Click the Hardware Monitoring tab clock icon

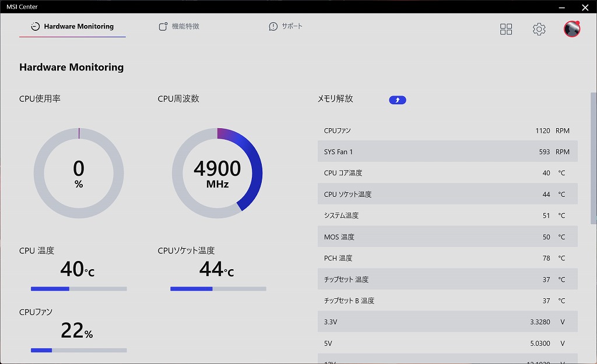tap(35, 26)
